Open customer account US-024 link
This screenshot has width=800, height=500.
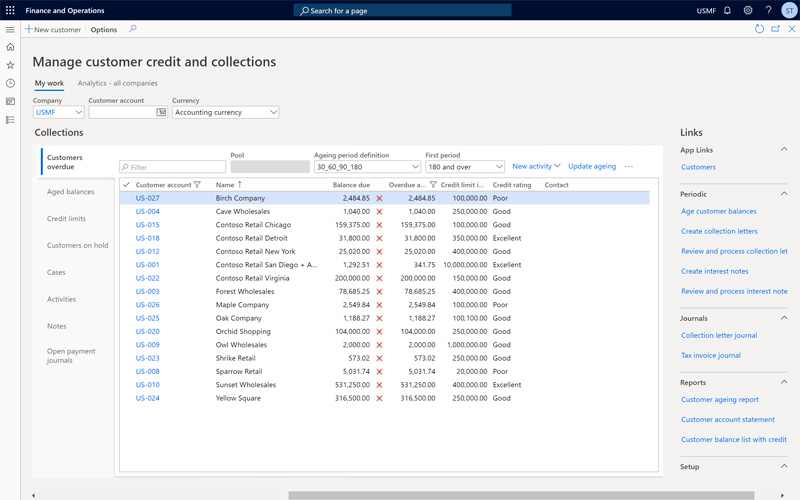tap(147, 398)
